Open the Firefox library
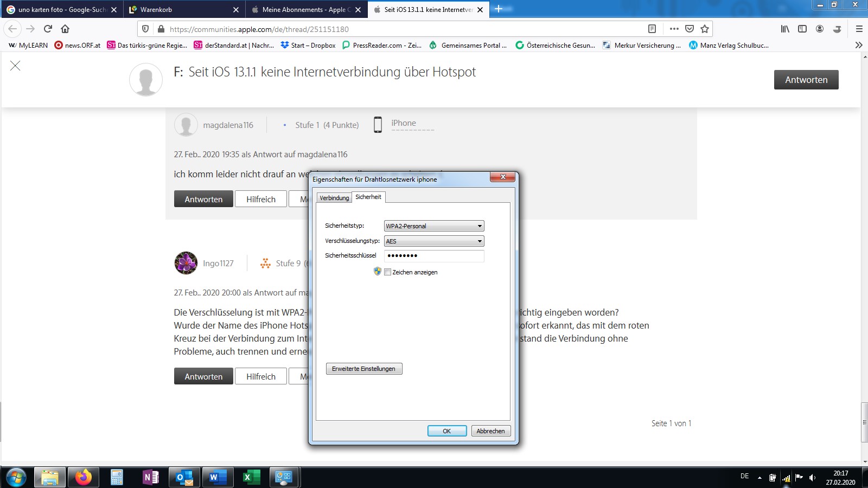The height and width of the screenshot is (488, 868). click(785, 29)
